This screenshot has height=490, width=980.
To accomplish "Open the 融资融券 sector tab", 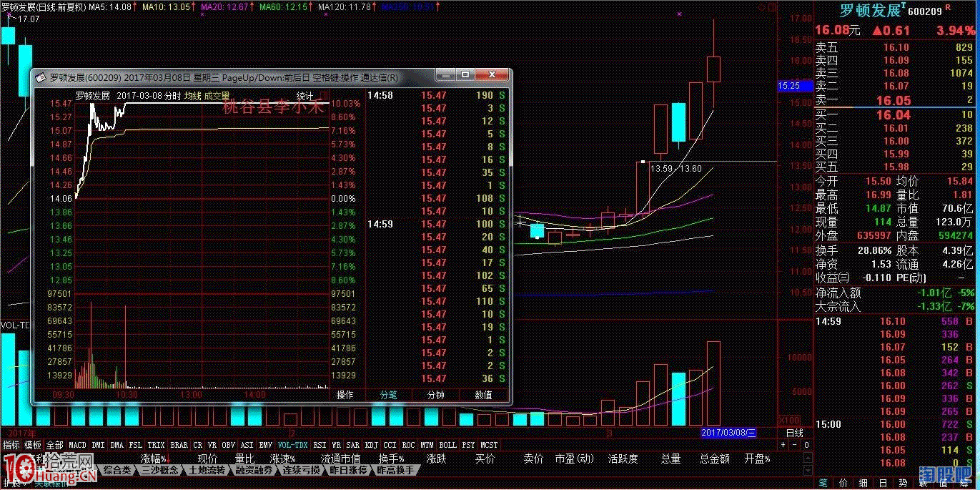I will coord(253,470).
